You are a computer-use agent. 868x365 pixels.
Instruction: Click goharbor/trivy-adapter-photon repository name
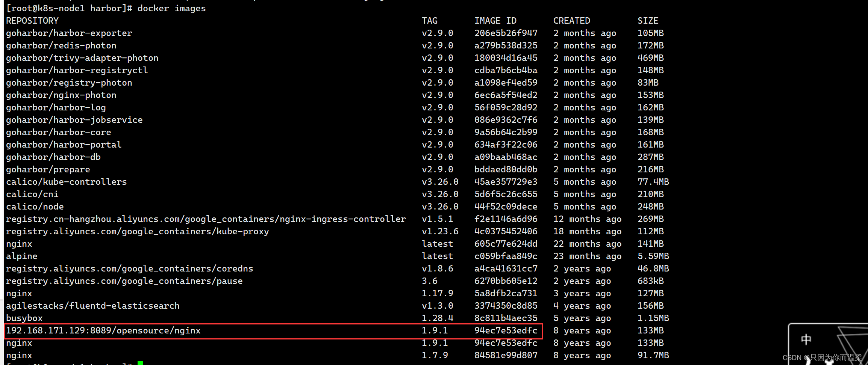[82, 58]
